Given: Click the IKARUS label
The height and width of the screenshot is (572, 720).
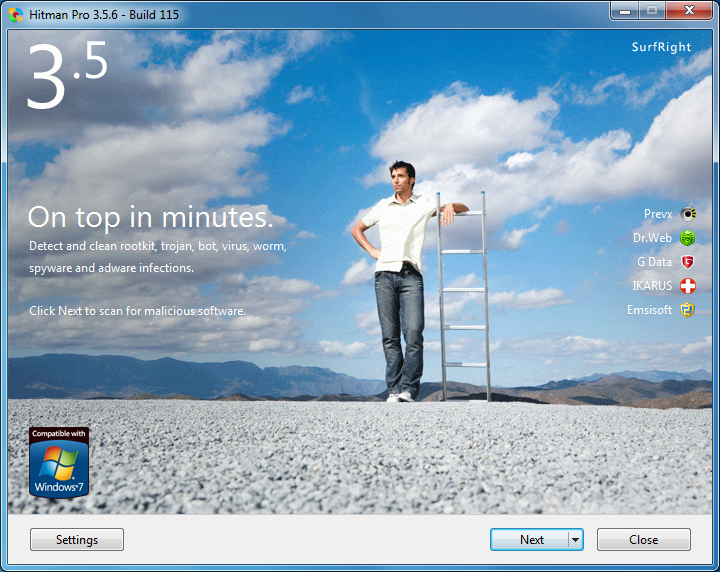Looking at the screenshot, I should click(652, 286).
